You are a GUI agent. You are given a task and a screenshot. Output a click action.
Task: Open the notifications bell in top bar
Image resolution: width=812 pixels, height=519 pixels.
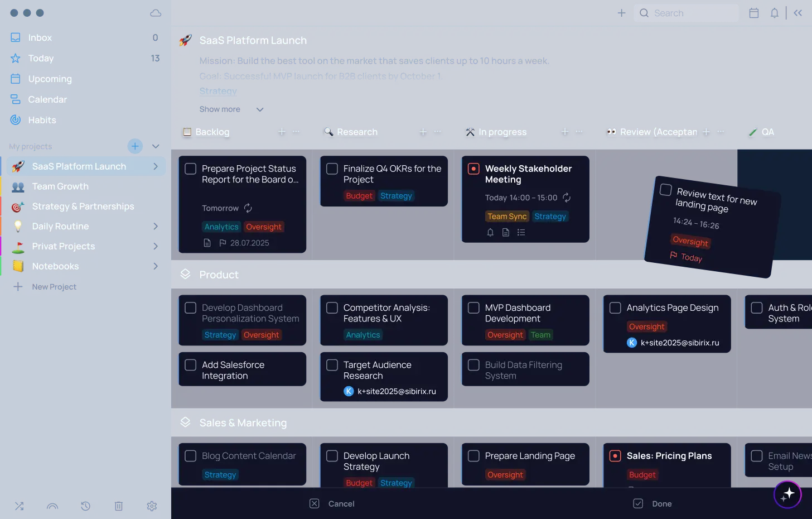774,13
